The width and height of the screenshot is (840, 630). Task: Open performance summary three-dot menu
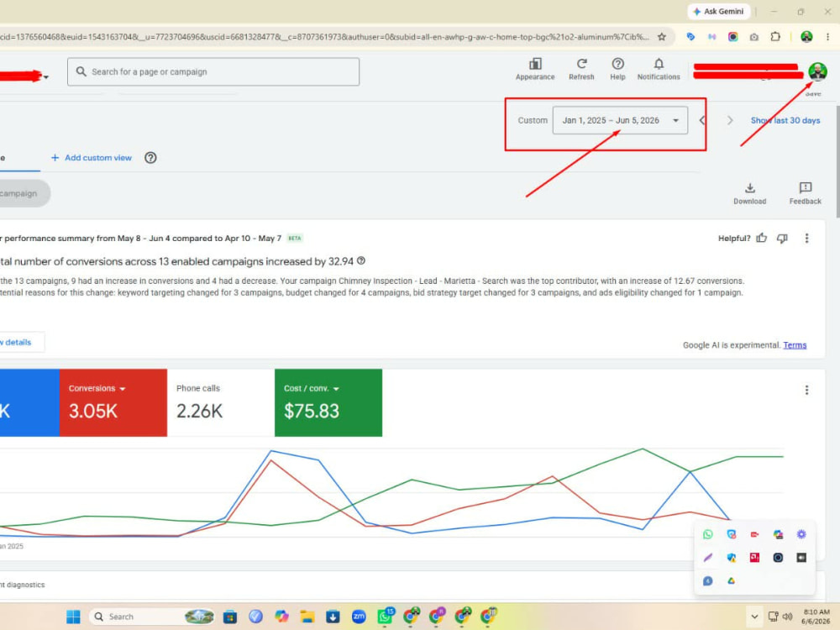(806, 238)
